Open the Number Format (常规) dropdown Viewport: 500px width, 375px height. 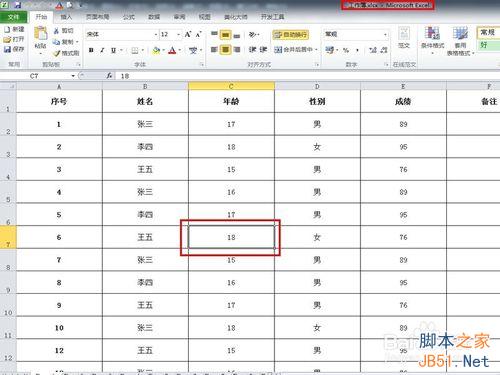click(385, 34)
